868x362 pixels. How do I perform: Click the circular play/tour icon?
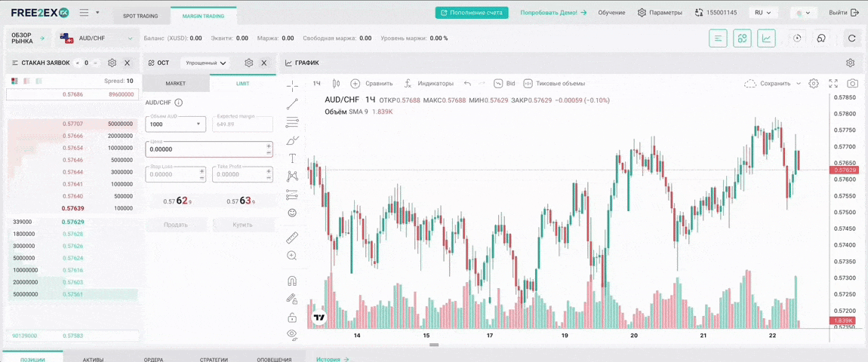tap(797, 38)
